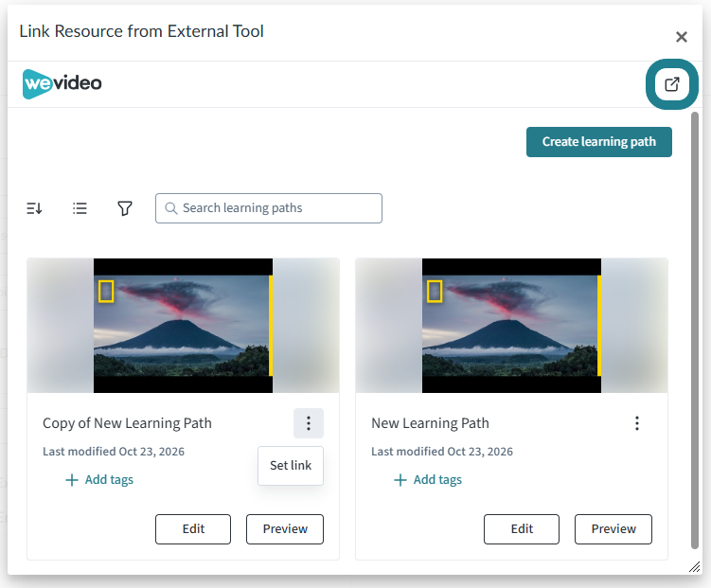Focus the Search learning paths field
The height and width of the screenshot is (588, 711).
click(269, 208)
